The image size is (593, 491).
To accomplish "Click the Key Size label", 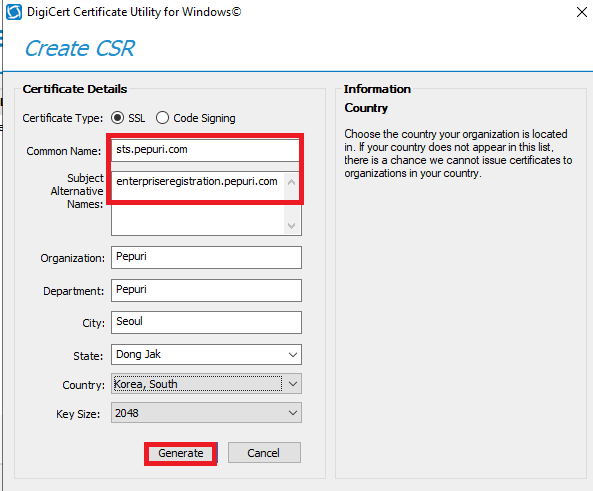I will [x=78, y=414].
